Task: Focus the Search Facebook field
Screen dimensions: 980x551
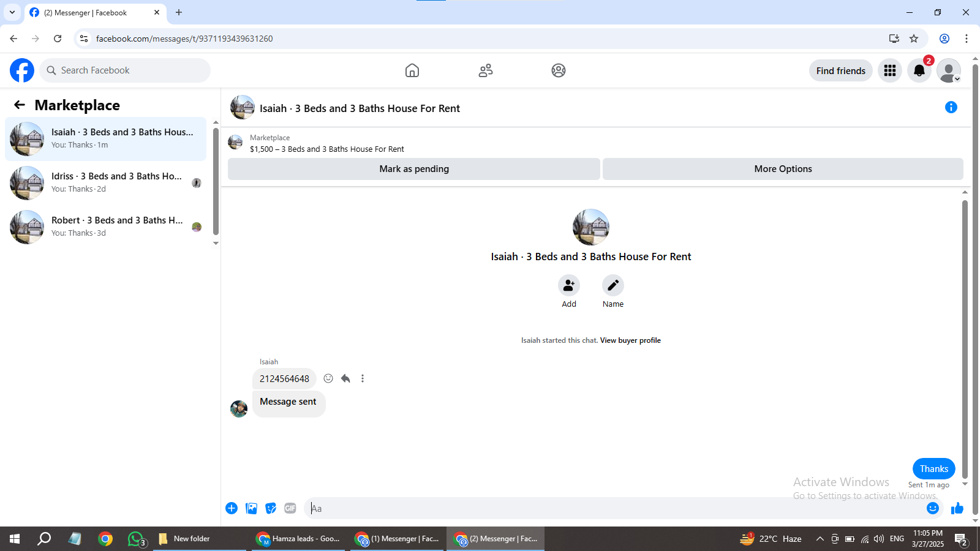Action: [125, 70]
